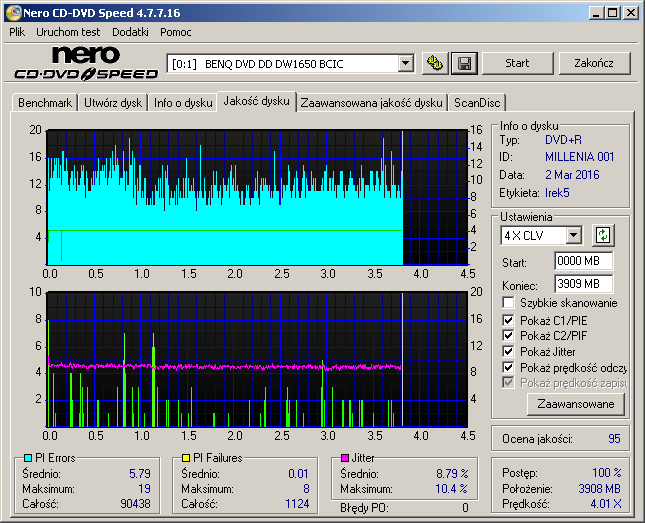Screen dimensions: 645x523
Task: Click the refresh speed settings icon
Action: (603, 236)
